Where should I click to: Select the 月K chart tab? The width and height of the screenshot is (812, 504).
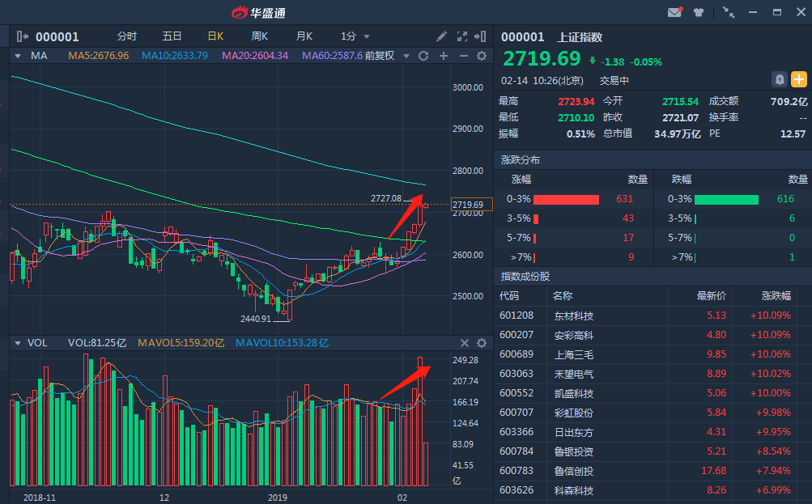(x=304, y=36)
